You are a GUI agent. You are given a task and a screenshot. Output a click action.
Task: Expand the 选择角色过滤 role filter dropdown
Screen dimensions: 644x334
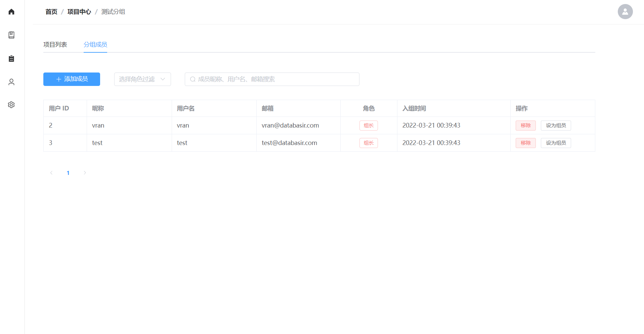click(x=142, y=79)
